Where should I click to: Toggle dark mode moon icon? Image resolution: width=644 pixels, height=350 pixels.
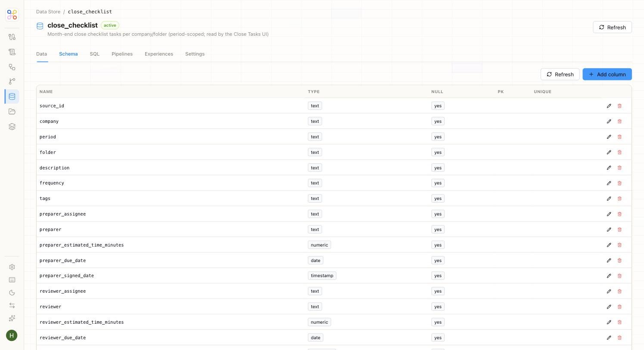pos(12,293)
